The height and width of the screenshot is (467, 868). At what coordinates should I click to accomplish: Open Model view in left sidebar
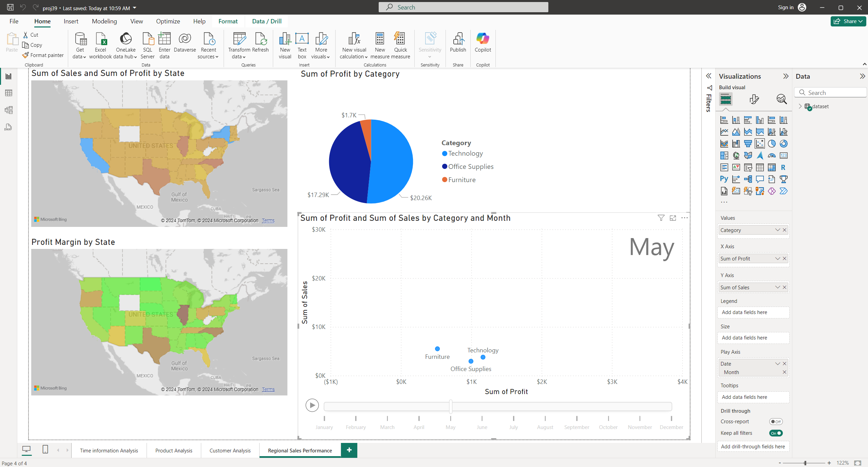point(8,110)
